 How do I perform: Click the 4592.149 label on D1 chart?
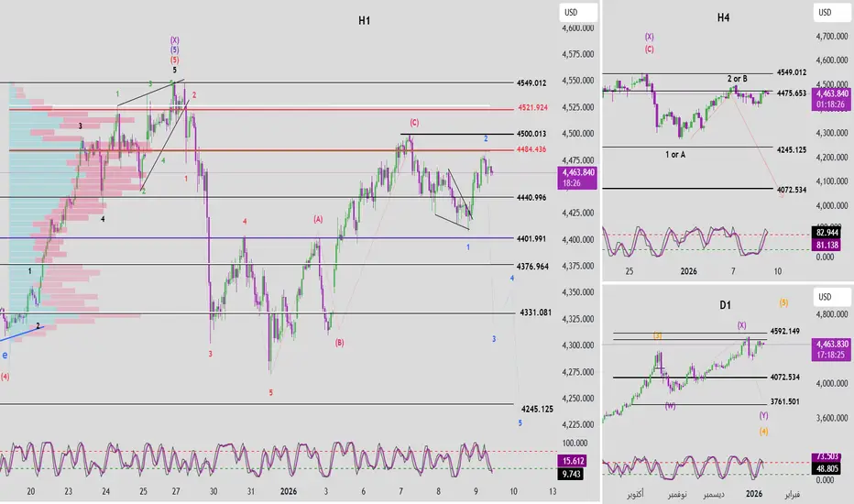coord(785,331)
